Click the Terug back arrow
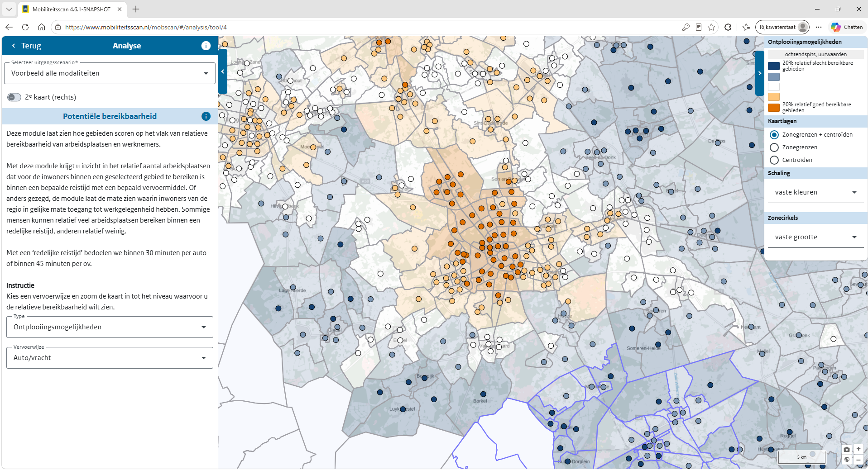This screenshot has height=470, width=868. [14, 46]
